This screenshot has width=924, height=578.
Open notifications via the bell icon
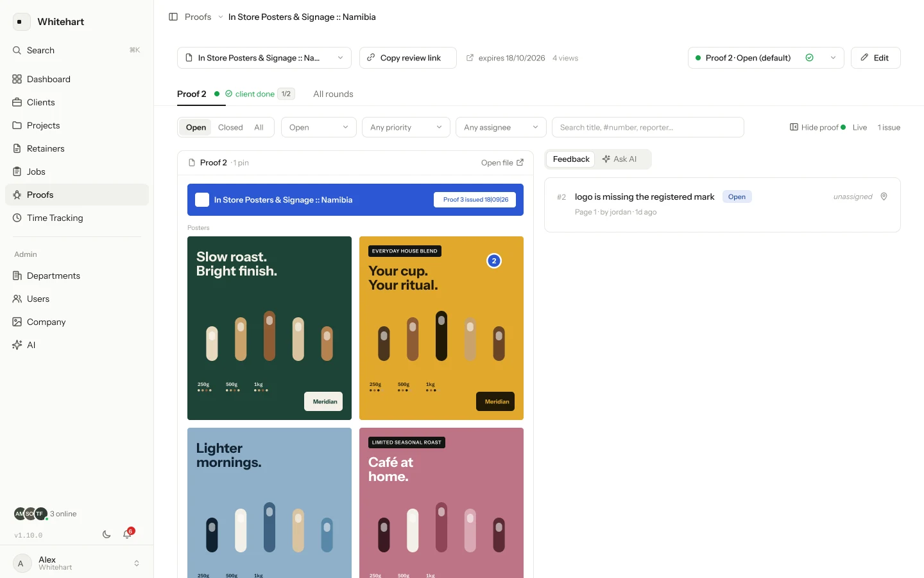tap(127, 534)
